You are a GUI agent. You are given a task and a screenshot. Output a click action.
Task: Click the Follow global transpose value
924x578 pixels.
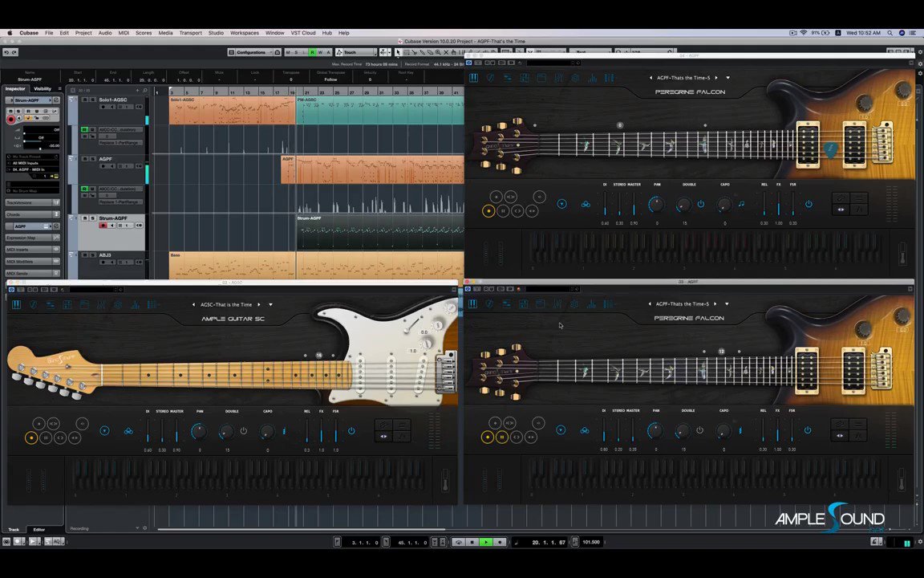coord(330,79)
